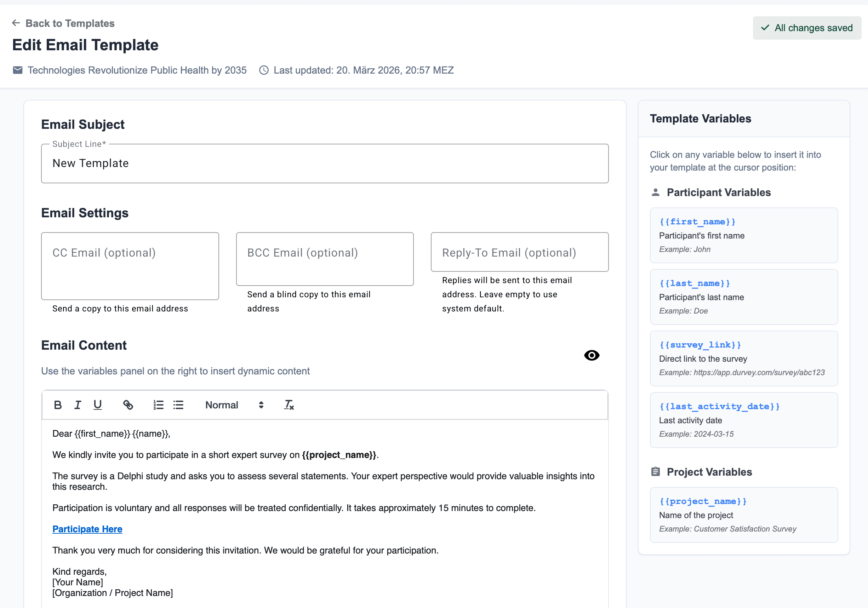Click the Participate Here link in editor

[x=87, y=529]
